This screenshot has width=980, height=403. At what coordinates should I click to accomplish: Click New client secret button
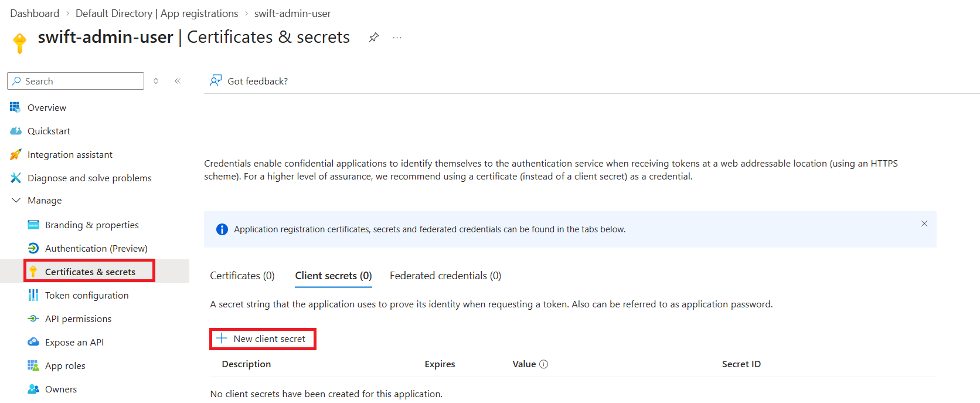(x=263, y=339)
